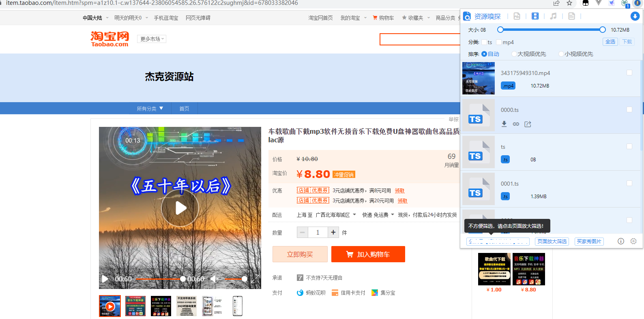This screenshot has width=644, height=319.
Task: Tick the checkbox for 343175949310.mp4
Action: click(629, 73)
